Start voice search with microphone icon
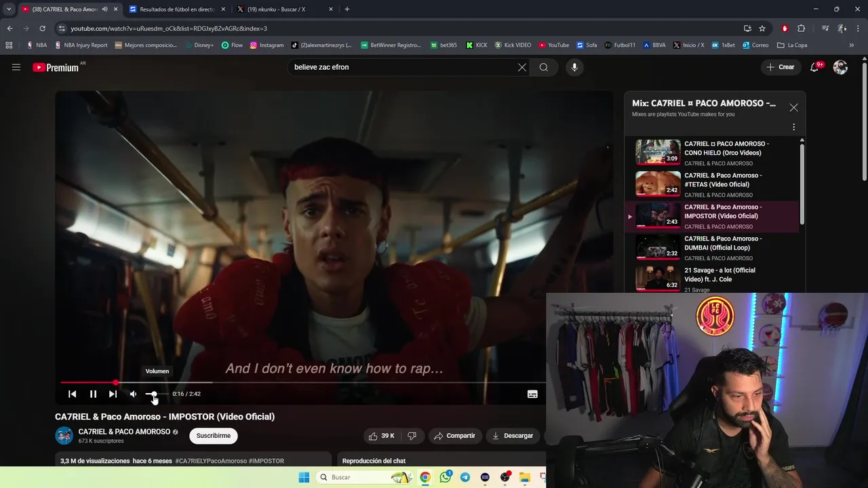 (x=574, y=67)
